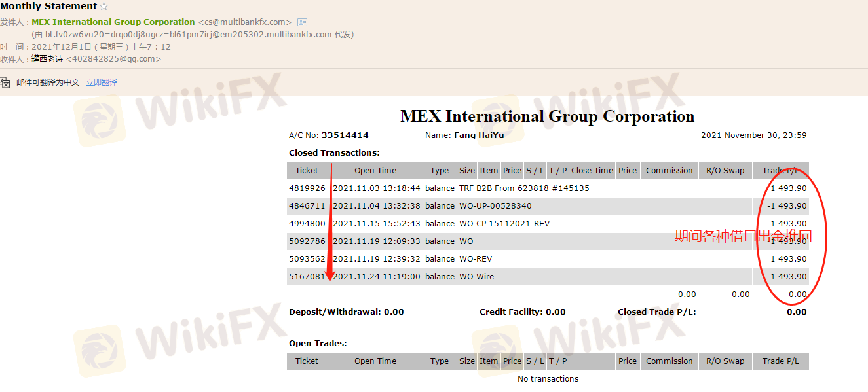Star the Monthly Statement email
This screenshot has width=868, height=392.
coord(104,7)
